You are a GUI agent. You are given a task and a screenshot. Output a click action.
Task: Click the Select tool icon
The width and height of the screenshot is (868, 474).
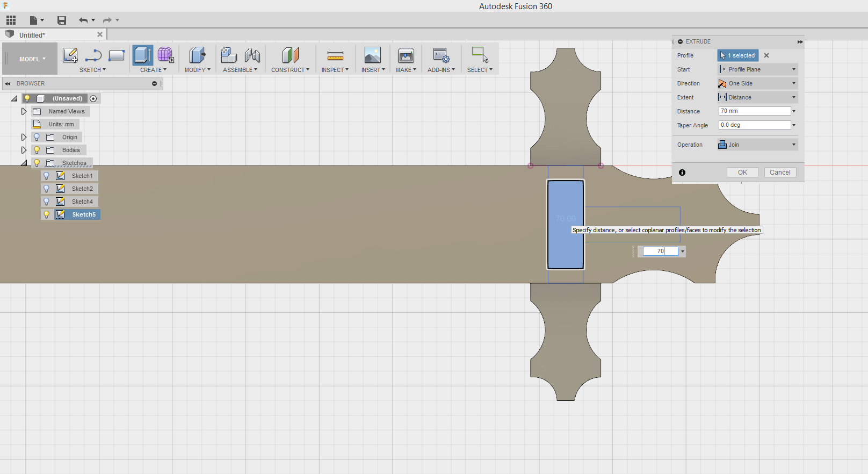(480, 55)
